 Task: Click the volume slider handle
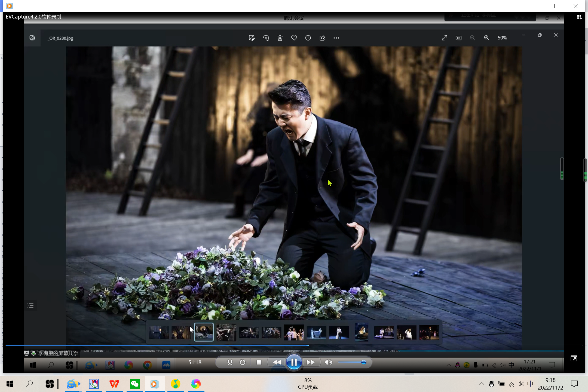(364, 362)
